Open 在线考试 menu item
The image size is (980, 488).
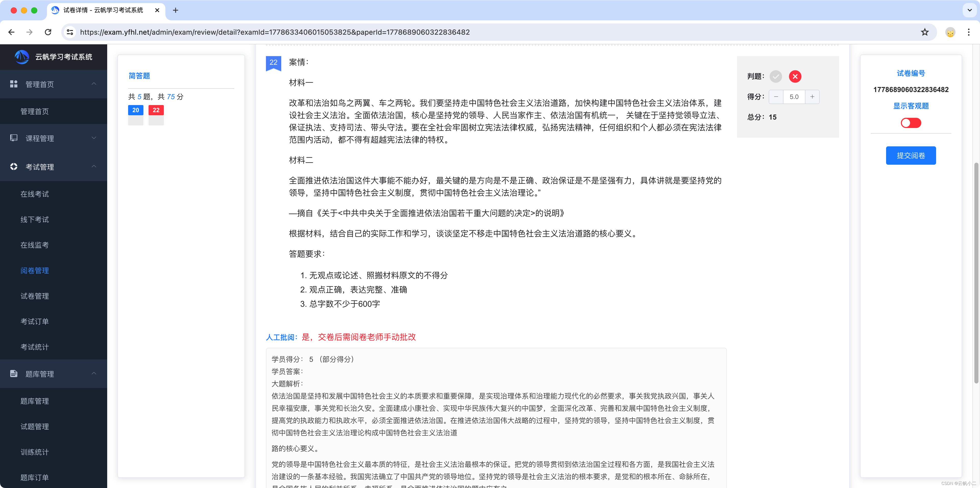(x=54, y=194)
